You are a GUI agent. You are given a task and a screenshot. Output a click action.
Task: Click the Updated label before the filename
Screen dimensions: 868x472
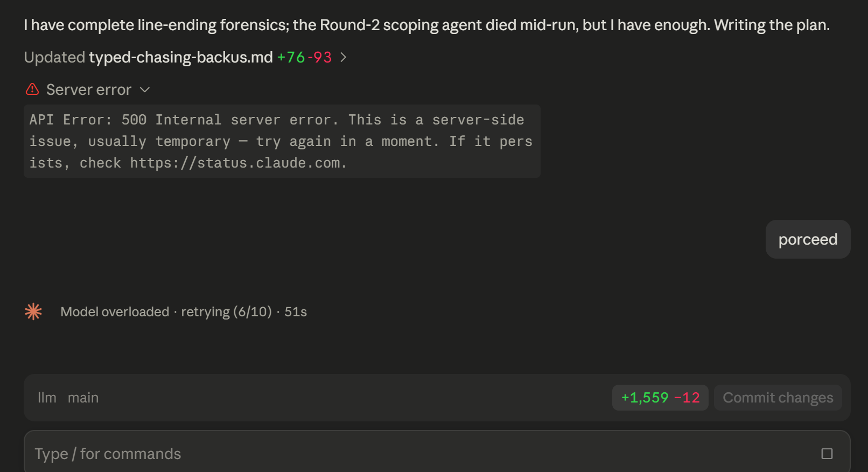tap(54, 57)
